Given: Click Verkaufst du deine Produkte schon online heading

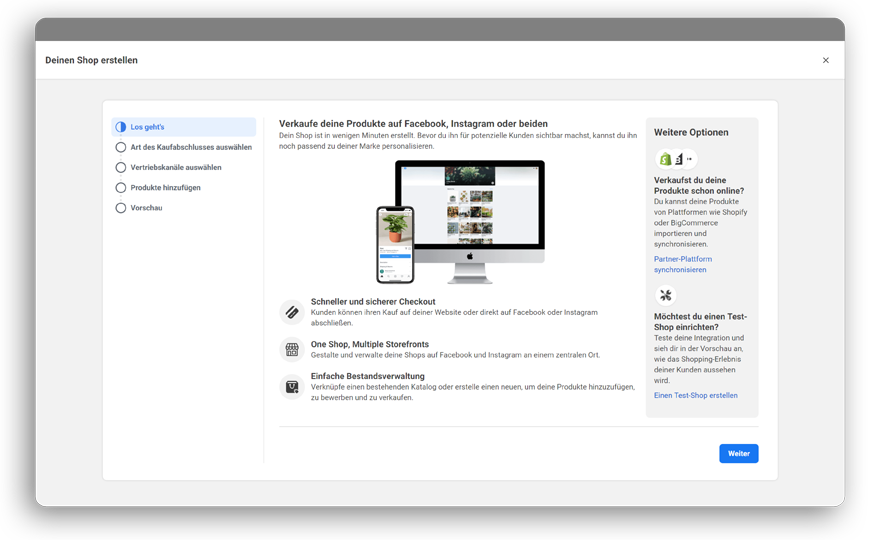Looking at the screenshot, I should tap(699, 185).
